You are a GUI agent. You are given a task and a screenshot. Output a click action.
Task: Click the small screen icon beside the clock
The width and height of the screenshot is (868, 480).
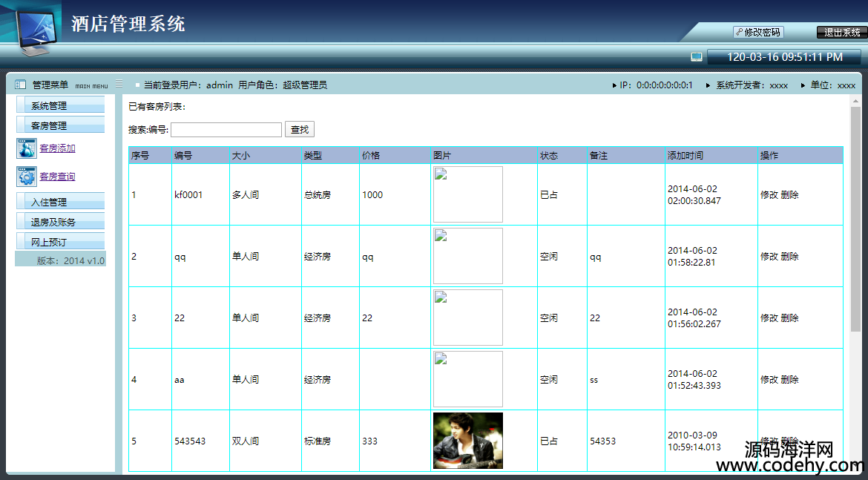pyautogui.click(x=697, y=57)
